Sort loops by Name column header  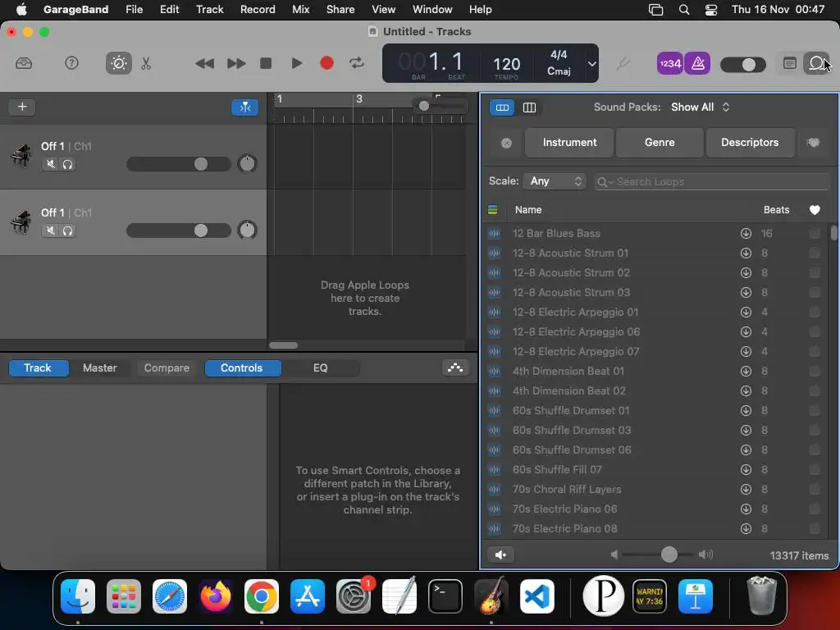tap(528, 210)
